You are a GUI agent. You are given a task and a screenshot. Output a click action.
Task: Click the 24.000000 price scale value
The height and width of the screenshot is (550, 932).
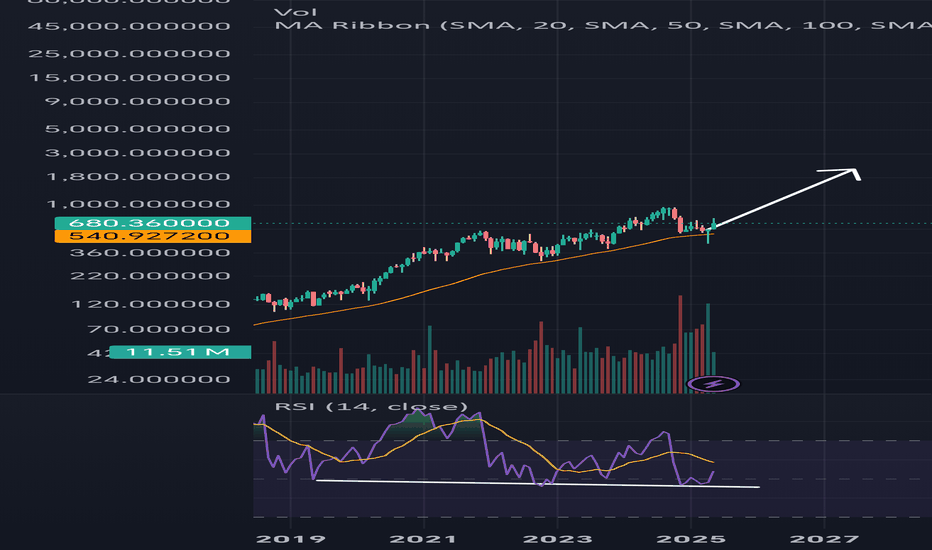tap(159, 379)
